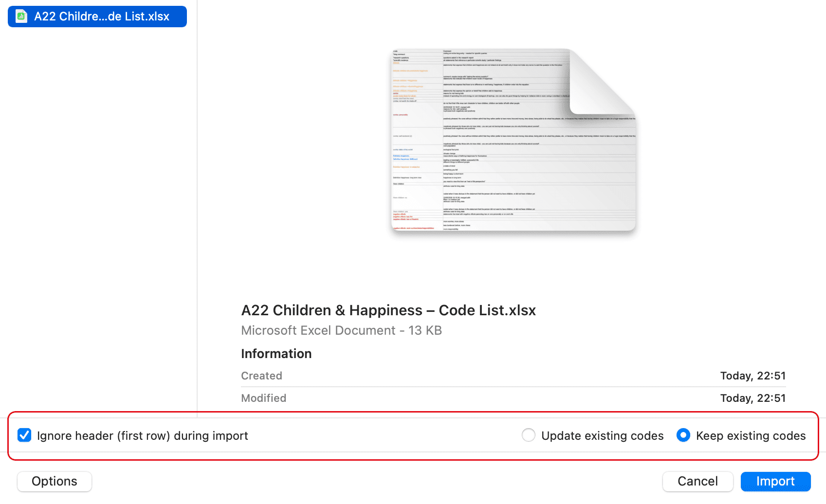This screenshot has width=826, height=504.
Task: Open the Options button
Action: tap(55, 481)
